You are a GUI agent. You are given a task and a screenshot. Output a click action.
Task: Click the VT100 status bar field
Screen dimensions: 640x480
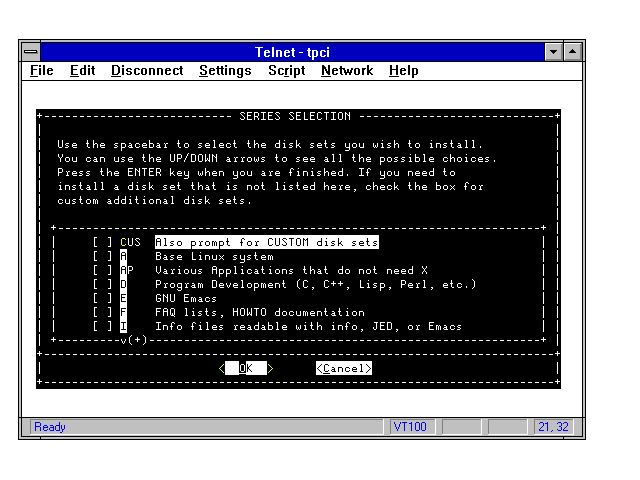tap(410, 427)
